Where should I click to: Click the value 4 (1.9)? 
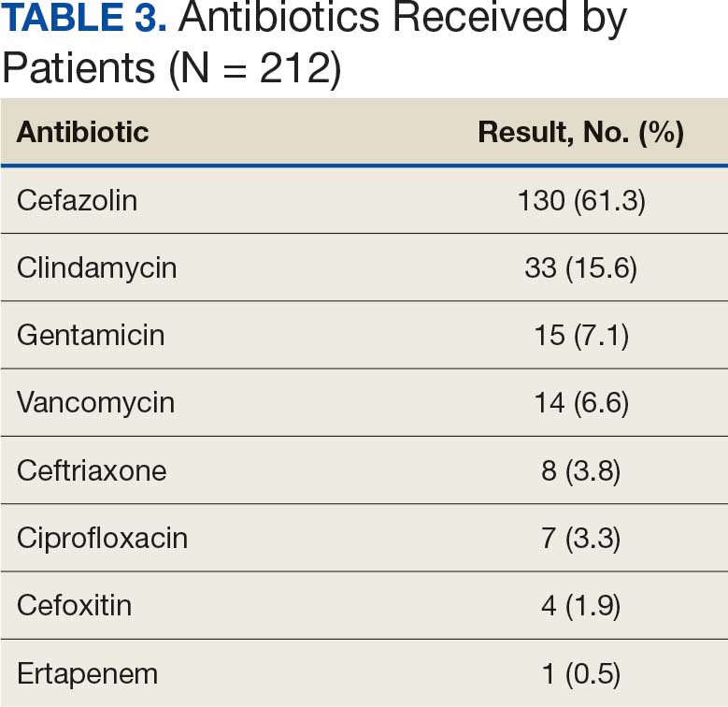click(x=580, y=605)
